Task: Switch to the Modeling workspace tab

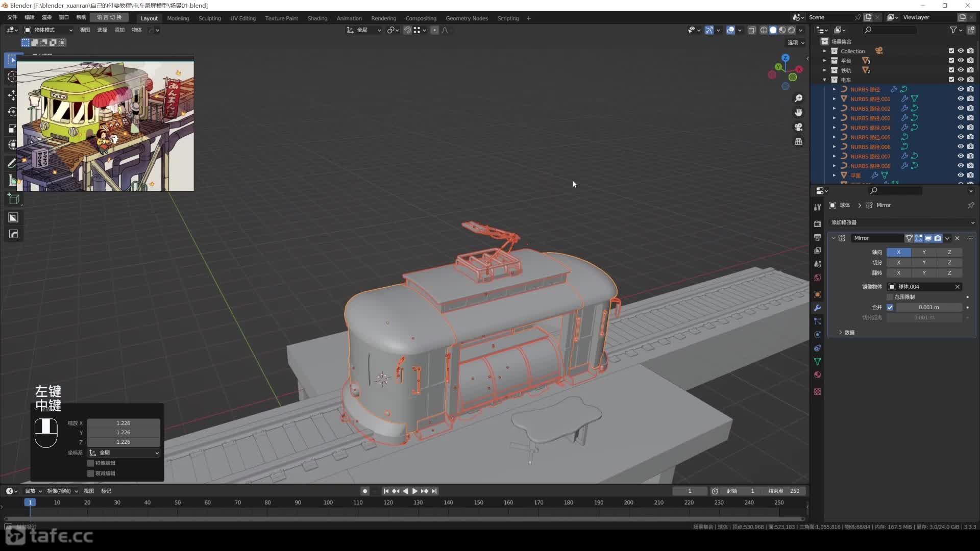Action: [178, 18]
